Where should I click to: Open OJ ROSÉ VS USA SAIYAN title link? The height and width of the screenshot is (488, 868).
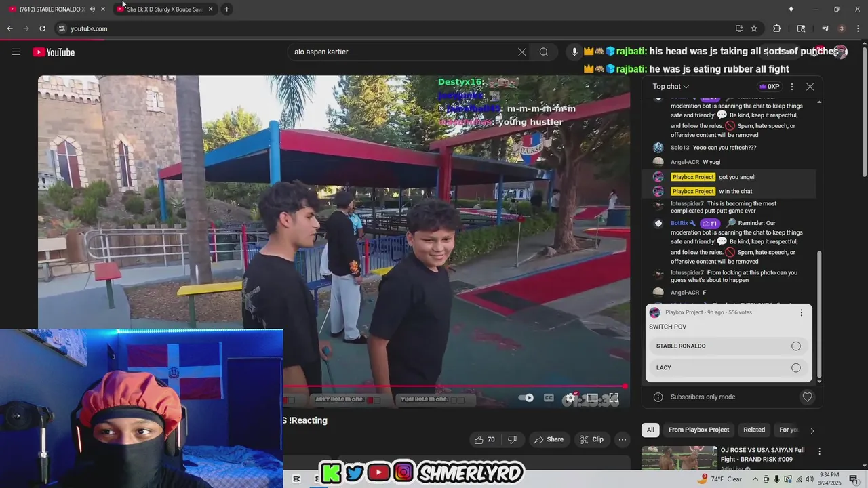(x=762, y=455)
